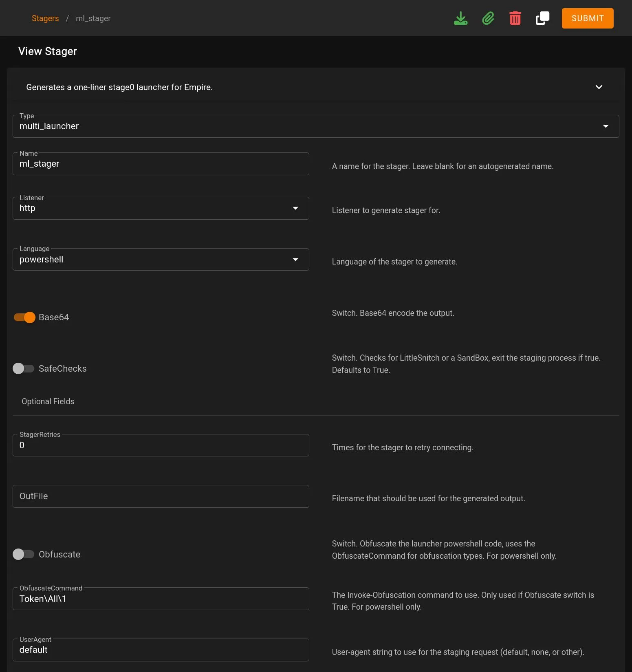Click the green paperclip attachment icon

[x=488, y=18]
